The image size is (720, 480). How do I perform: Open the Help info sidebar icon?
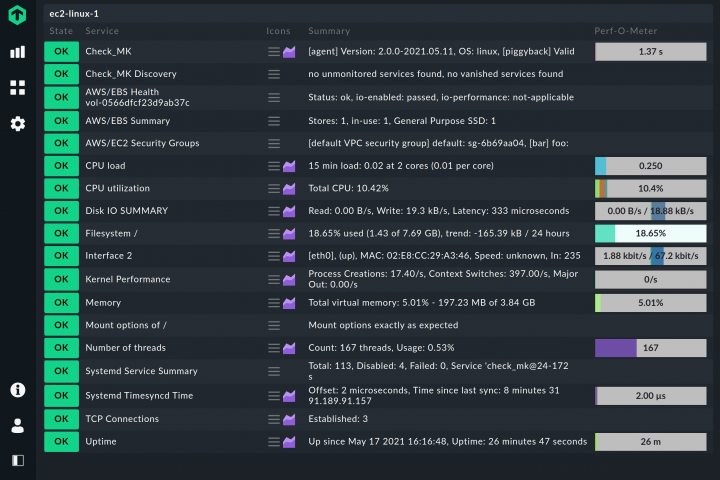pos(17,390)
